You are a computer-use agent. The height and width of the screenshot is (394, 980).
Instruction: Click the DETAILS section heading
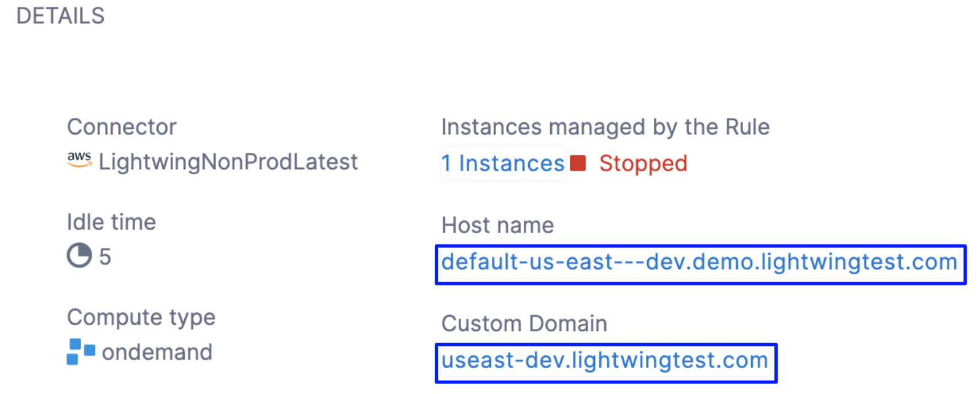coord(61,16)
